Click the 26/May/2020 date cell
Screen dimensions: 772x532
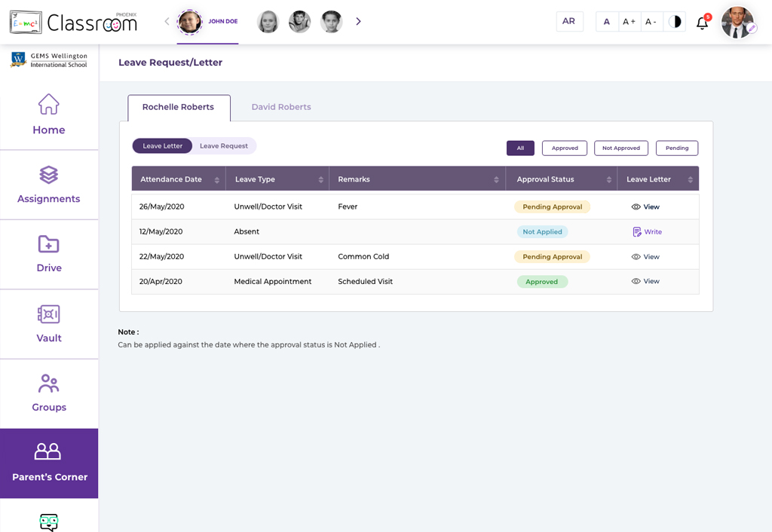(x=161, y=206)
